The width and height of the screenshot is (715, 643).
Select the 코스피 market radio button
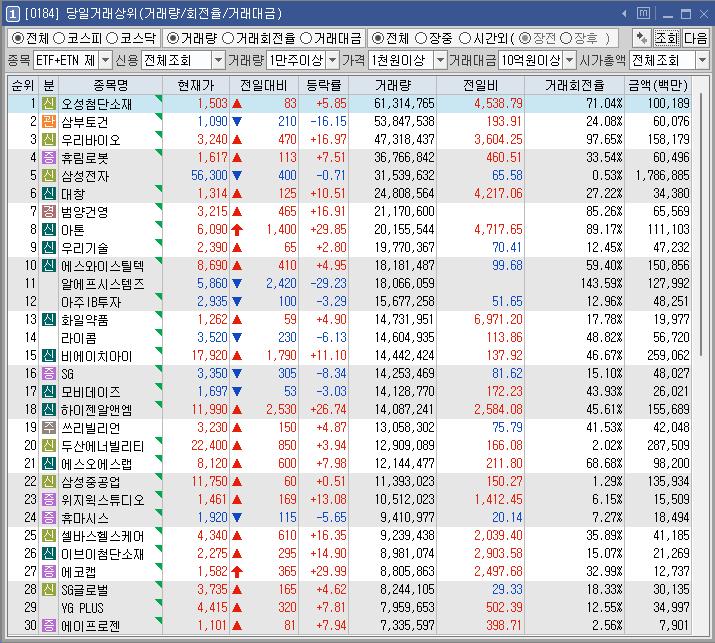point(59,38)
